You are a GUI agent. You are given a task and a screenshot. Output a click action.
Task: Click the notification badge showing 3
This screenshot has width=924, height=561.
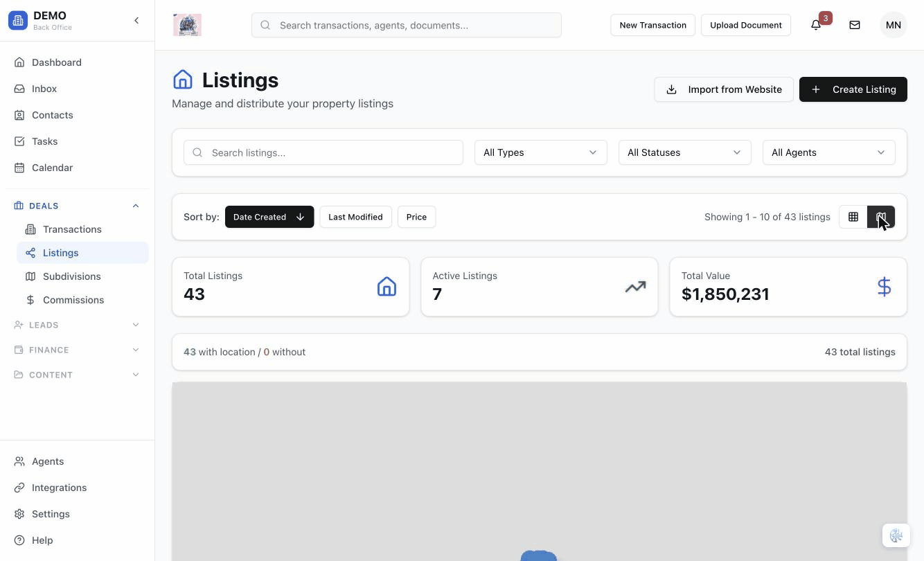coord(825,18)
